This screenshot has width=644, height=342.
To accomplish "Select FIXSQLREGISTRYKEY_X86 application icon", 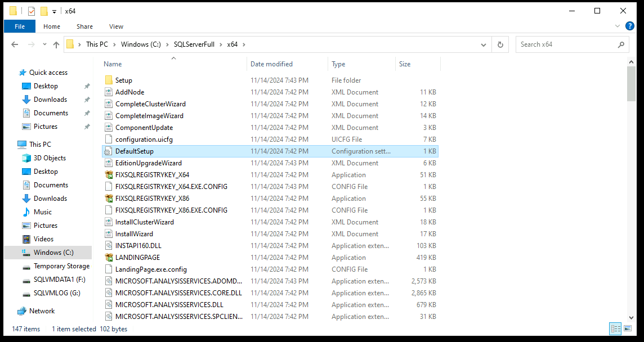I will tap(109, 199).
